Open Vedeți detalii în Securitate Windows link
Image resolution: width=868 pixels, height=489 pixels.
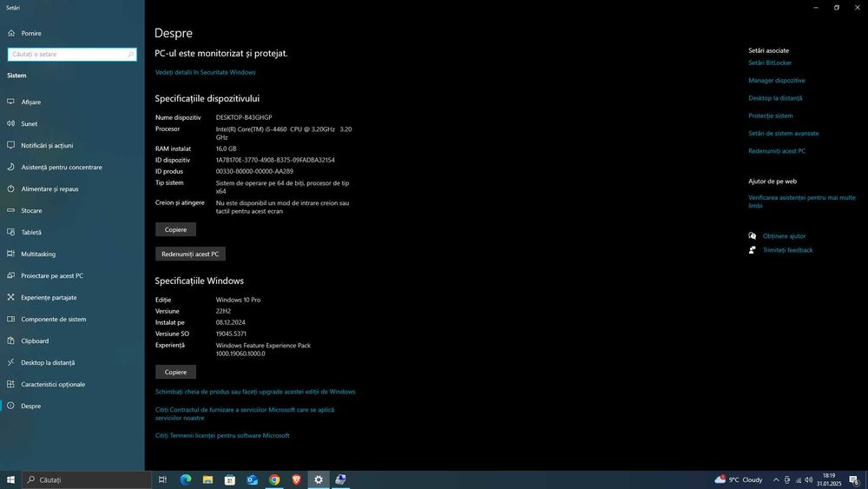[x=206, y=72]
